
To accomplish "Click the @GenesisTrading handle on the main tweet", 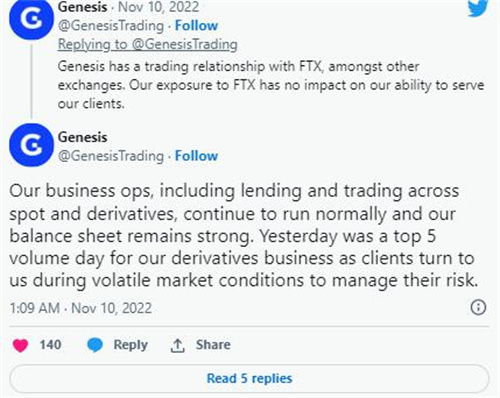I will coord(111,156).
